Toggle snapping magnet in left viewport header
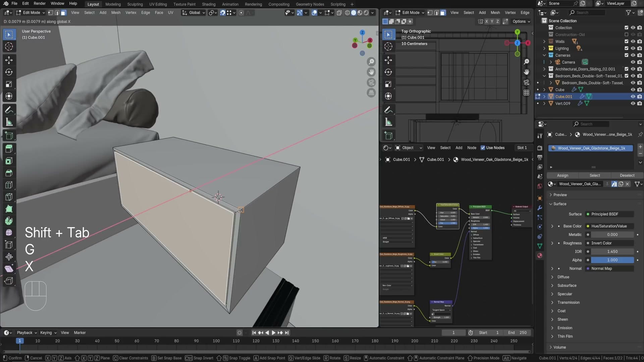The height and width of the screenshot is (362, 644). (x=223, y=13)
